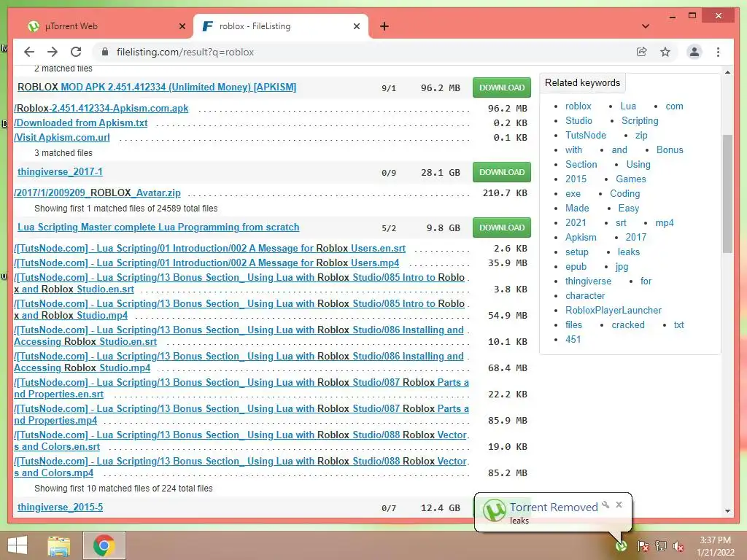The height and width of the screenshot is (560, 747).
Task: Open 088 Roblox Vectors and Colors.mp4 link
Action: tap(241, 467)
